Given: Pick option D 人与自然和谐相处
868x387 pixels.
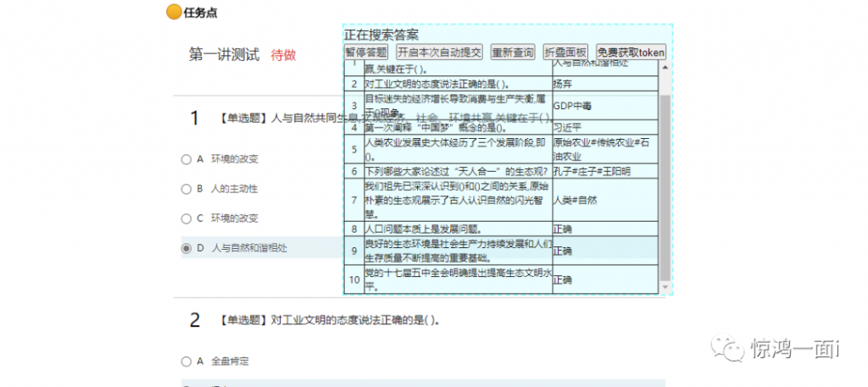Looking at the screenshot, I should click(x=186, y=247).
